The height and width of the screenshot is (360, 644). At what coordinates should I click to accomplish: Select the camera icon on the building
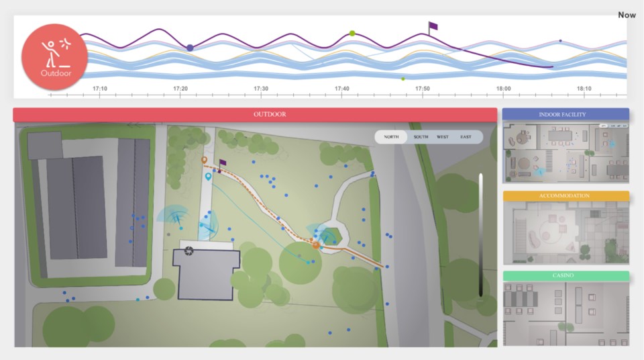coord(189,251)
